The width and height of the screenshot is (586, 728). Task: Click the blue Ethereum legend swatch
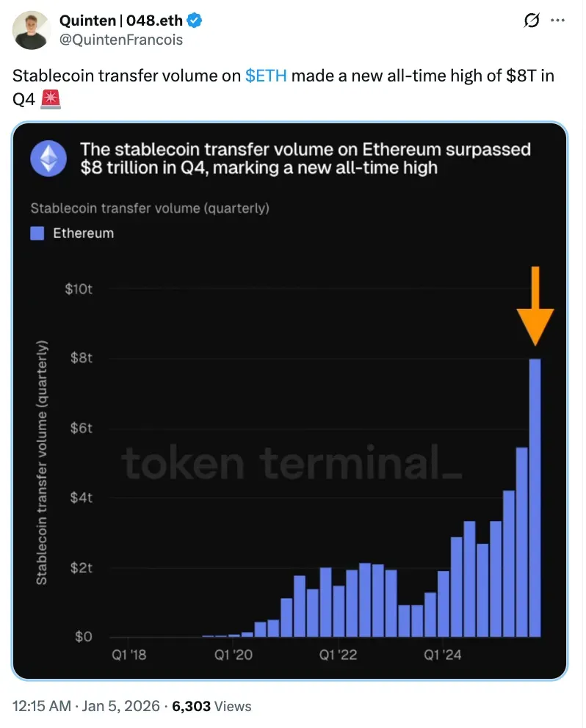(x=37, y=233)
